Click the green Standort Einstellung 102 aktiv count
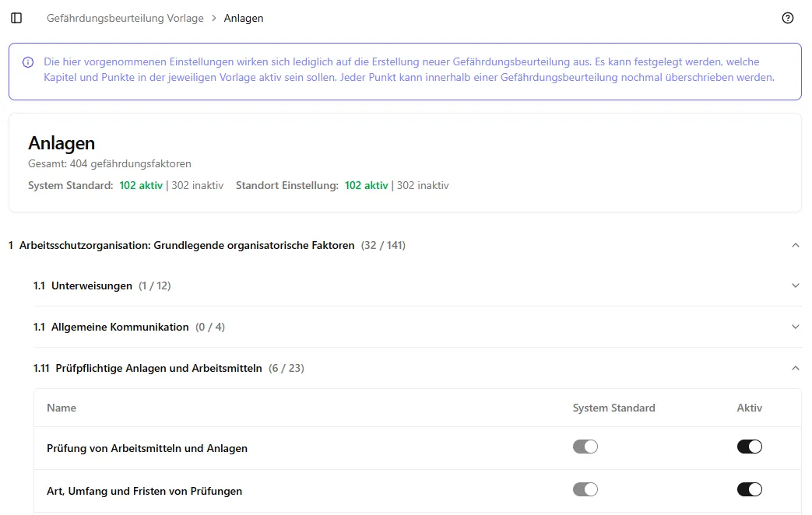Viewport: 812px width, 515px height. [366, 185]
